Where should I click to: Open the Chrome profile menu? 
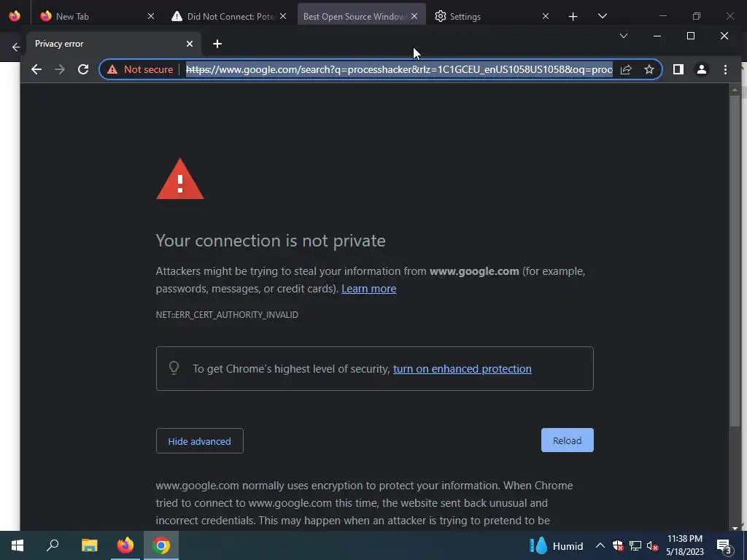pos(701,69)
